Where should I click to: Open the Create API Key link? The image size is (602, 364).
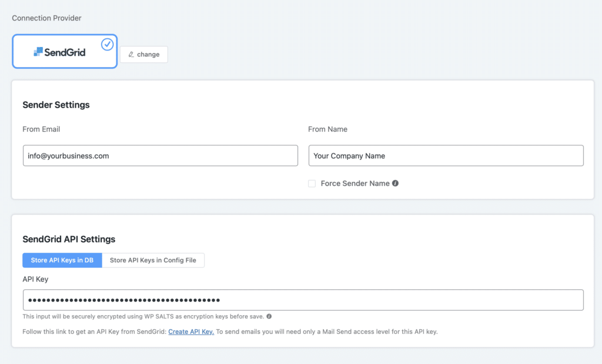(191, 332)
